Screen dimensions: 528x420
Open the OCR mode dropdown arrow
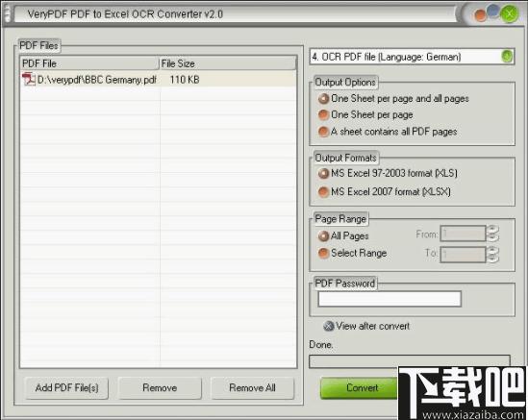pos(507,56)
